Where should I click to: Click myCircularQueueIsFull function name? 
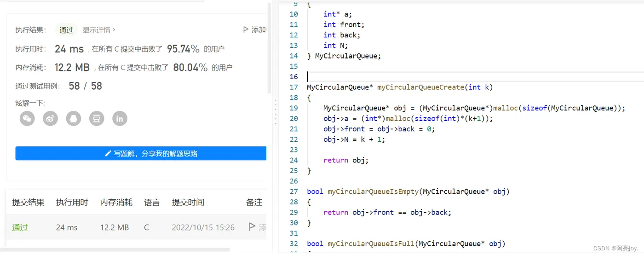pos(371,243)
